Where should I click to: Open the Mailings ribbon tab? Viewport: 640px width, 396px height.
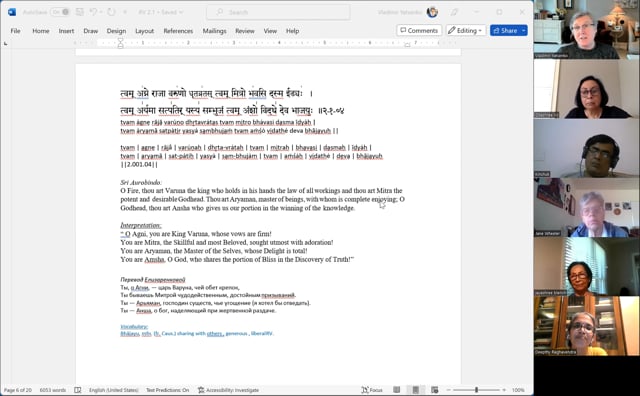214,31
